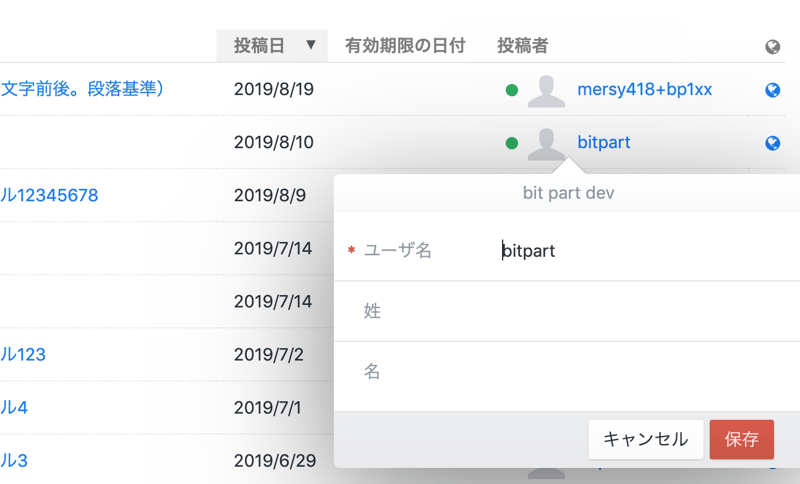The width and height of the screenshot is (800, 484).
Task: Click the green status dot for mersy418+bp1xx
Action: 512,90
